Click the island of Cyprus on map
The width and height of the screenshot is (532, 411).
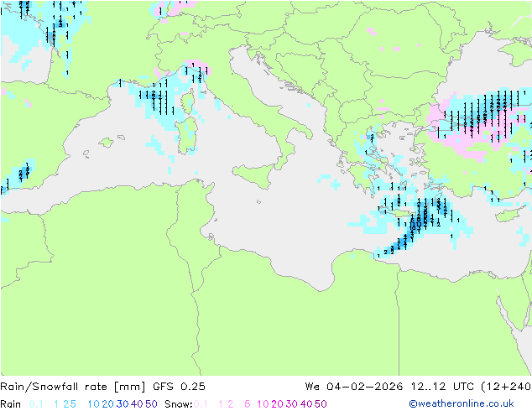coord(509,215)
